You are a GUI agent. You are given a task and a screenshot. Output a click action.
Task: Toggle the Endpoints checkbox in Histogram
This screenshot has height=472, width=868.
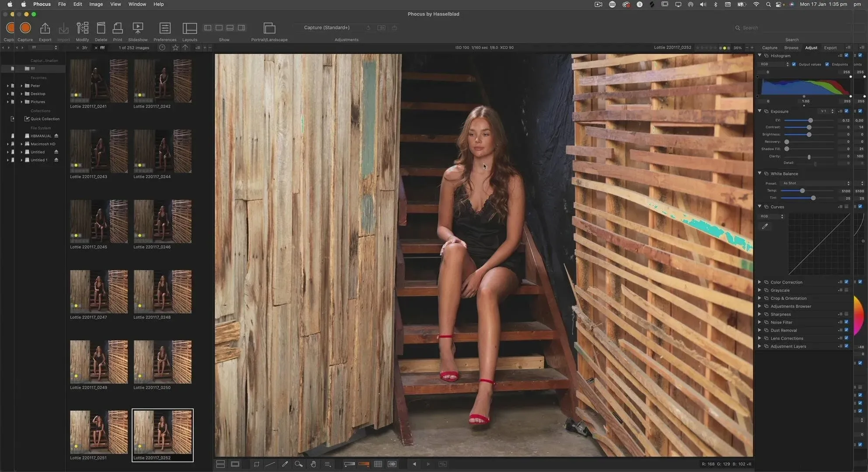pyautogui.click(x=827, y=64)
